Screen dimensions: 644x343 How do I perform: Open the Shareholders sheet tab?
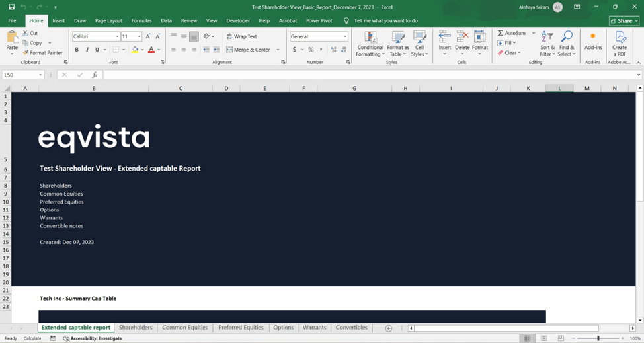136,327
